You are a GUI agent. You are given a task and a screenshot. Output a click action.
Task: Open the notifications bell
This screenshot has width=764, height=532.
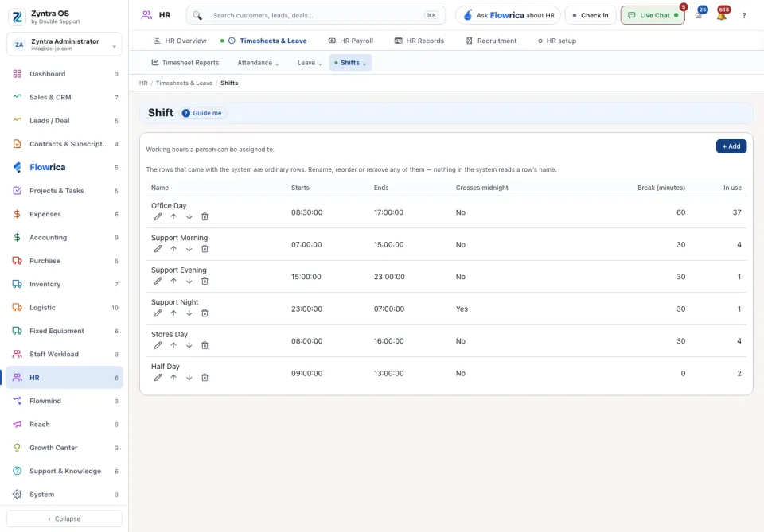click(x=722, y=15)
